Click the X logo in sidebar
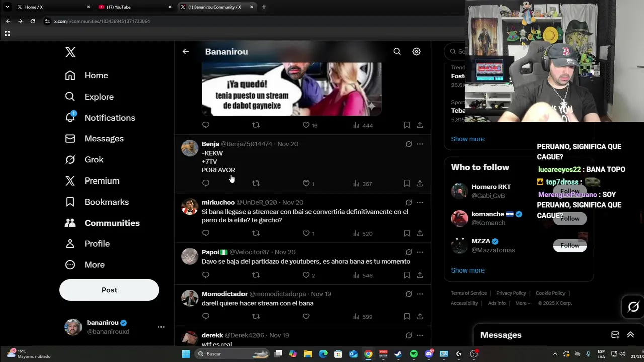Viewport: 644px width, 362px height. (x=70, y=52)
